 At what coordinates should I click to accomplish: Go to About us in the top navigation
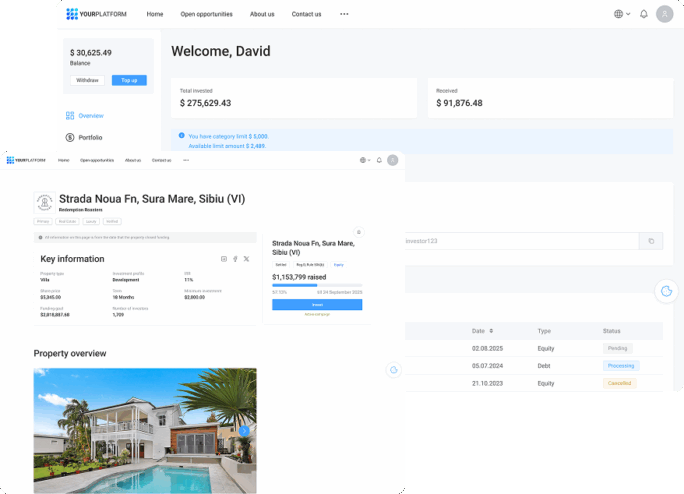pyautogui.click(x=262, y=14)
